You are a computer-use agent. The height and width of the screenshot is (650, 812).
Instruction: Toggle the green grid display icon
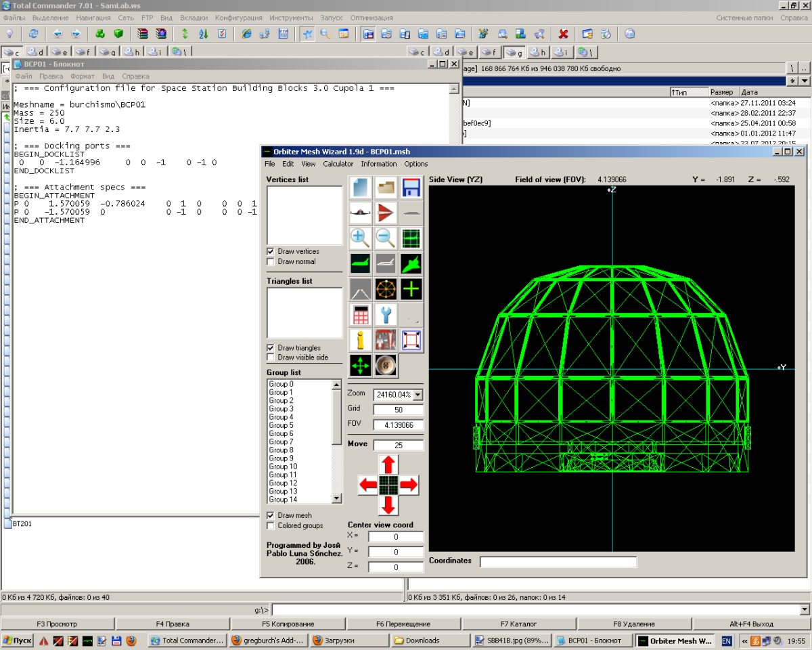pyautogui.click(x=411, y=238)
